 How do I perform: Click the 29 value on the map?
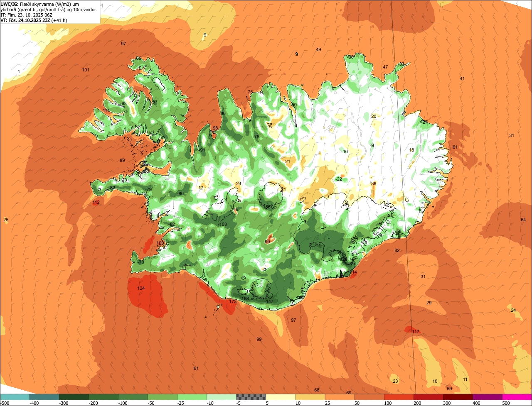coord(429,303)
